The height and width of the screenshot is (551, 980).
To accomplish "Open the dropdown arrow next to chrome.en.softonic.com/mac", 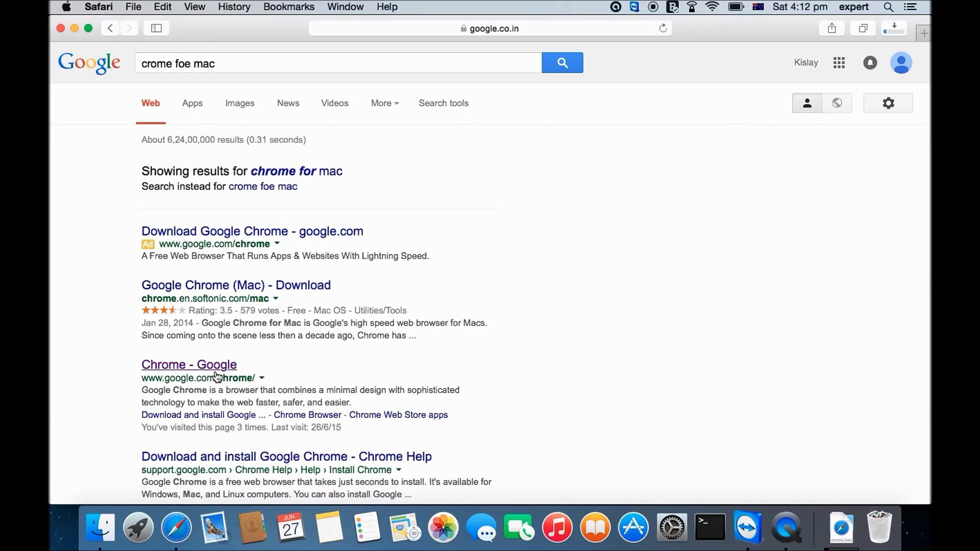I will tap(276, 298).
